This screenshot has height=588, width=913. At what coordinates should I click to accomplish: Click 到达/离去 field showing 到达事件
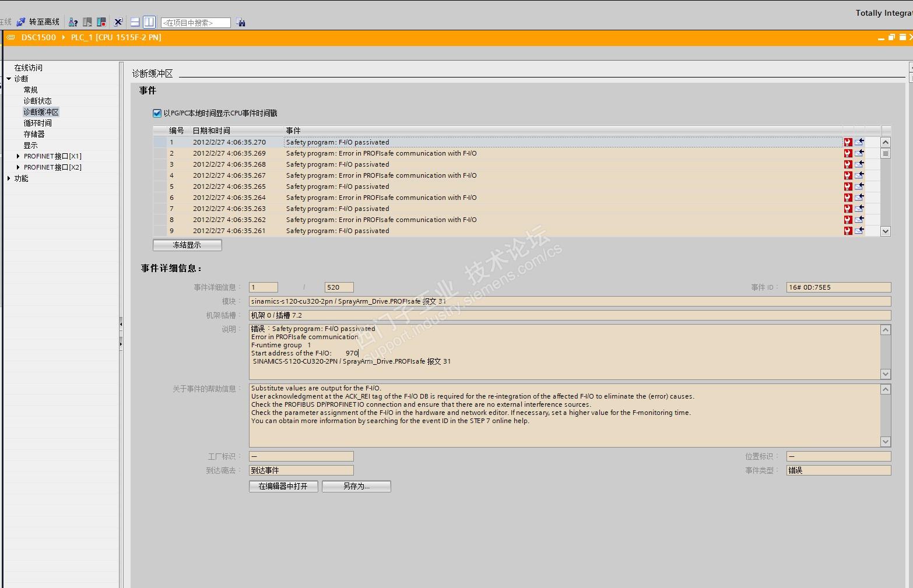tap(301, 470)
